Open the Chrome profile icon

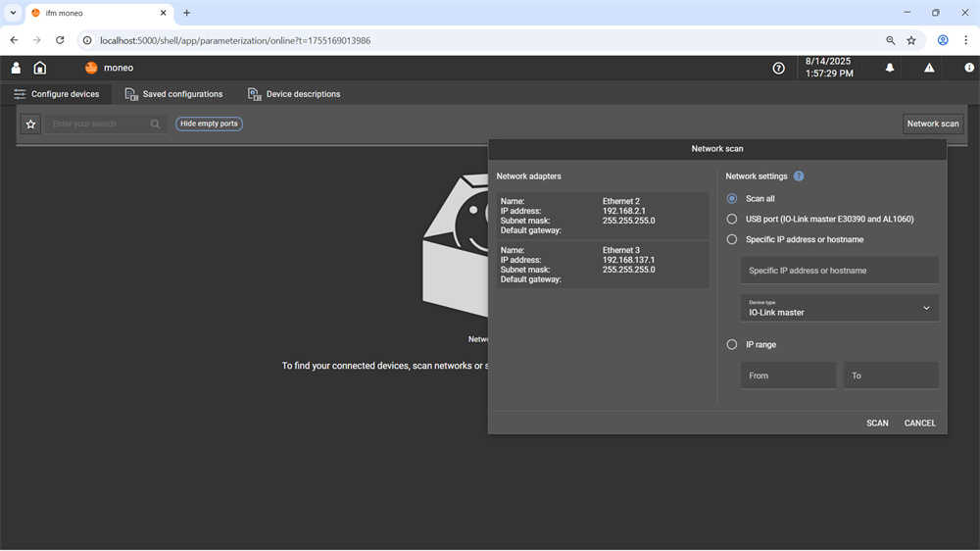pos(943,40)
